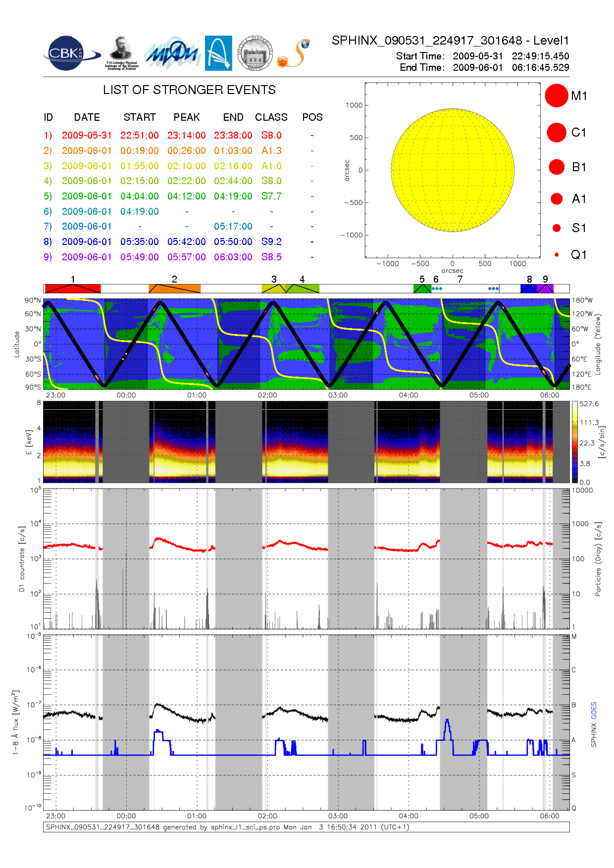Image resolution: width=614 pixels, height=868 pixels.
Task: Click end time 05:17:00 of event 7
Action: (233, 226)
